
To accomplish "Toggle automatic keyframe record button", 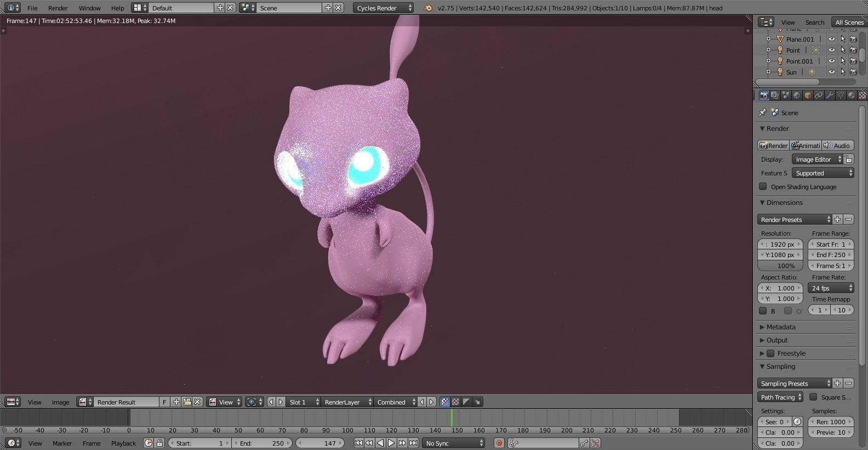I will point(499,443).
